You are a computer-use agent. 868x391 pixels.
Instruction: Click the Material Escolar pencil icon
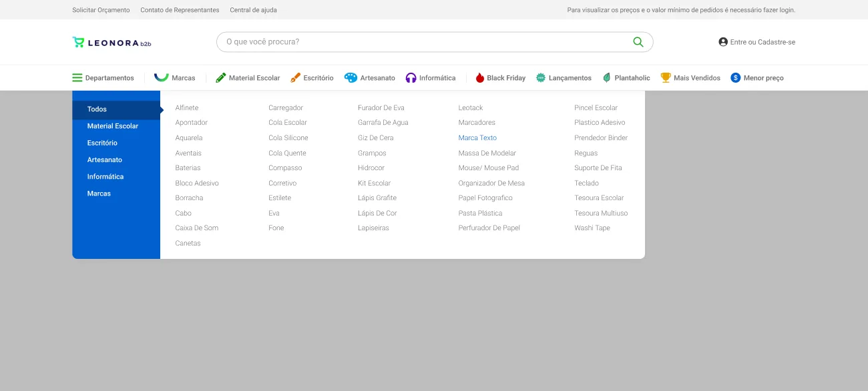pyautogui.click(x=221, y=78)
